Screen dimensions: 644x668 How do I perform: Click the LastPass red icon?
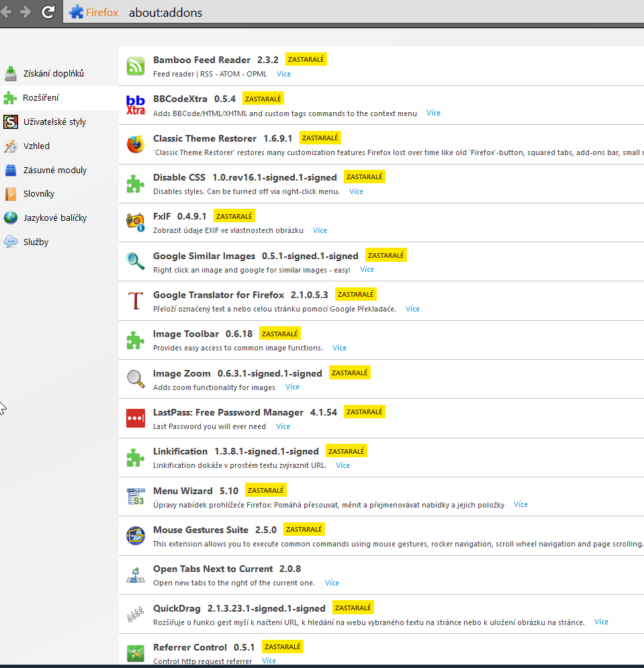pyautogui.click(x=136, y=418)
